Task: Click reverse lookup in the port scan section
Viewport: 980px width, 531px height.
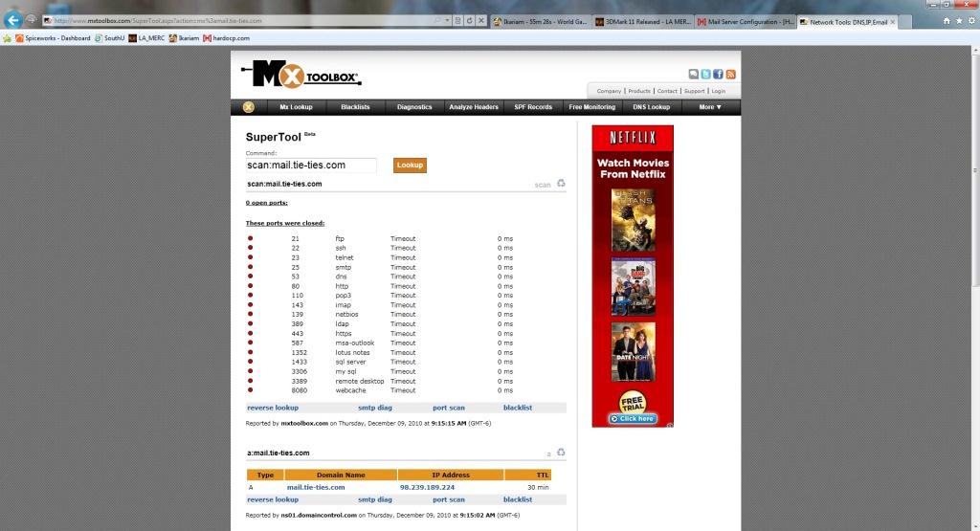Action: (x=273, y=408)
